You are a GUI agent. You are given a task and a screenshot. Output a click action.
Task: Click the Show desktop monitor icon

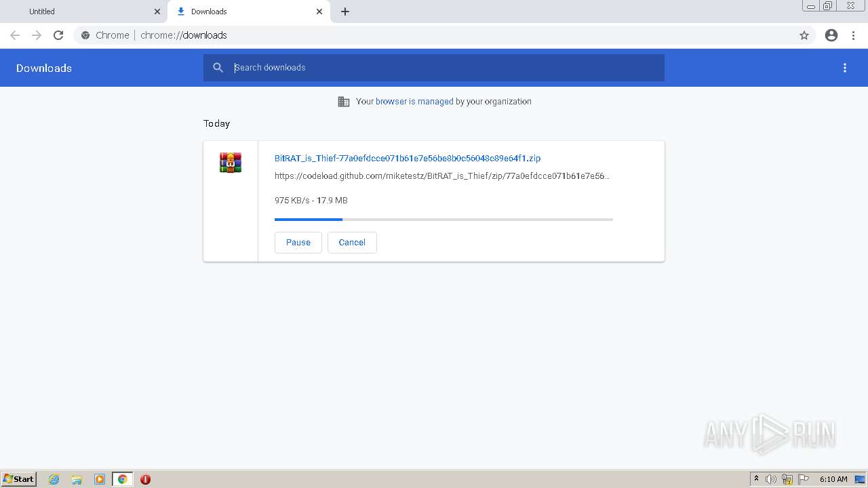860,479
